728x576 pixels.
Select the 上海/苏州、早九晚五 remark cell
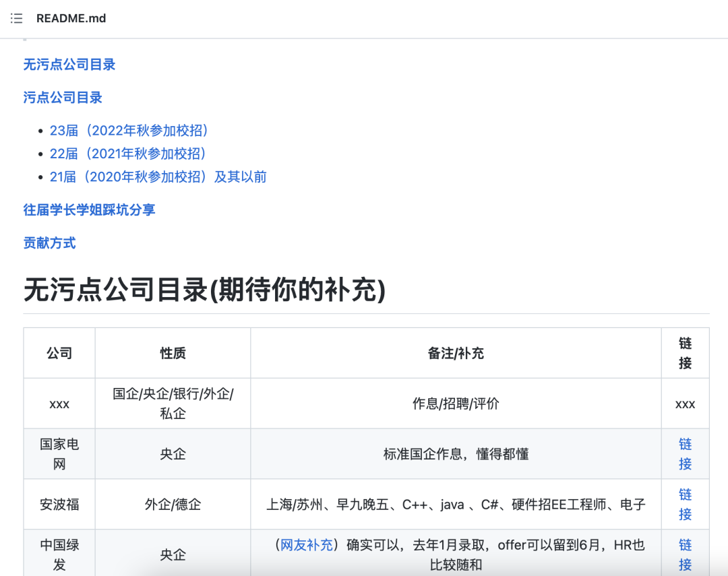coord(456,504)
